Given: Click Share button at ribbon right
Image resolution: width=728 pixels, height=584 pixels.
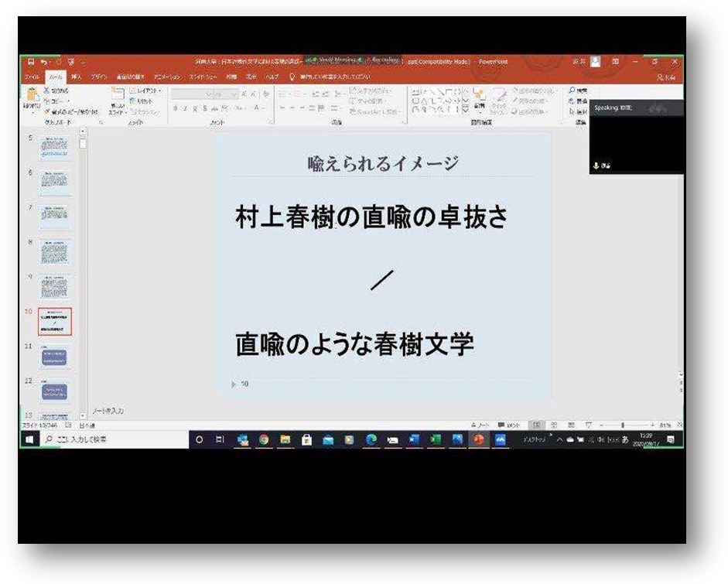Looking at the screenshot, I should coord(666,77).
